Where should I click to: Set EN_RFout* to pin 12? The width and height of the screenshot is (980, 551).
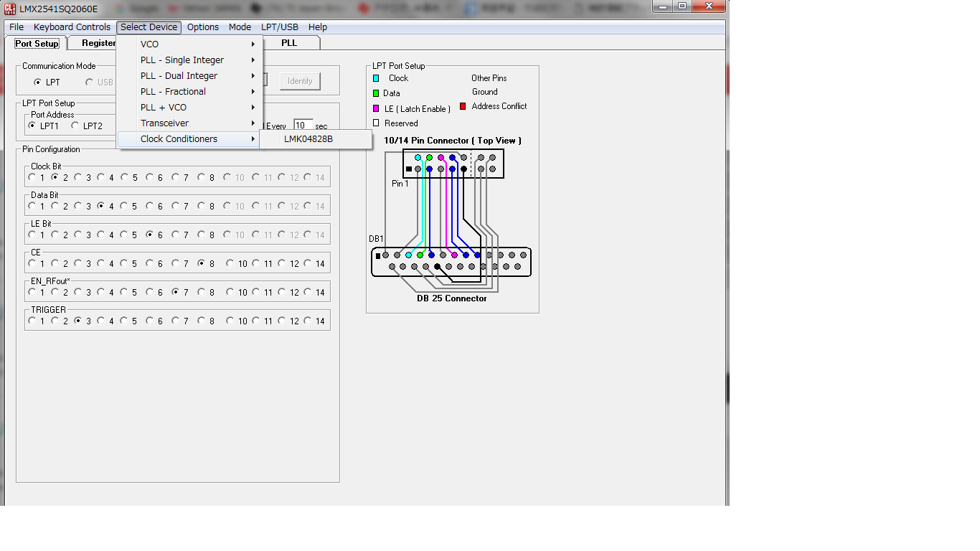282,292
